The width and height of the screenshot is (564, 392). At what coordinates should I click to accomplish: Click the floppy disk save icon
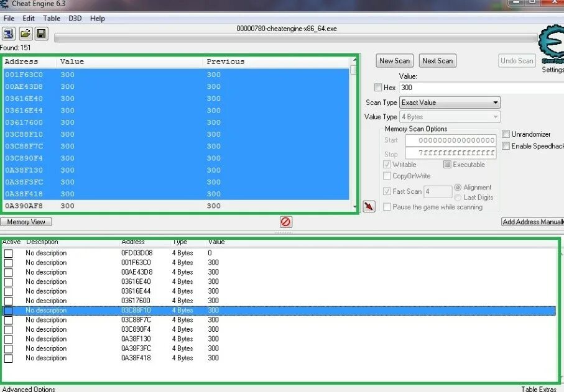(42, 34)
